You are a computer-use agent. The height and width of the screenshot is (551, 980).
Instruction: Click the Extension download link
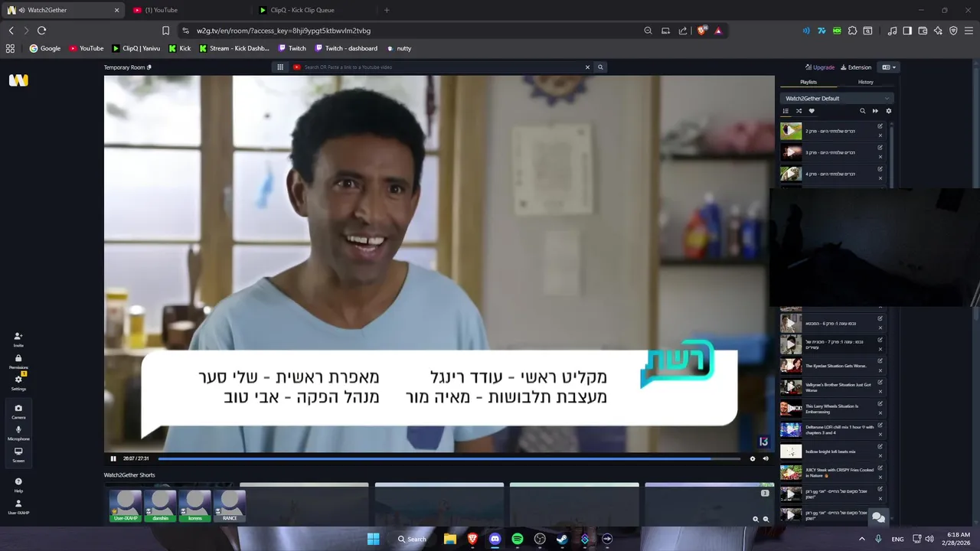point(856,67)
